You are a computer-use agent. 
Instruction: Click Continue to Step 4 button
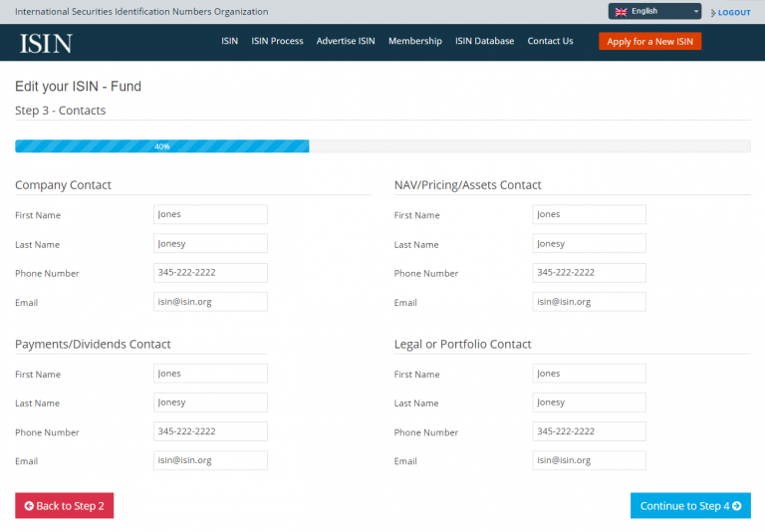coord(690,506)
